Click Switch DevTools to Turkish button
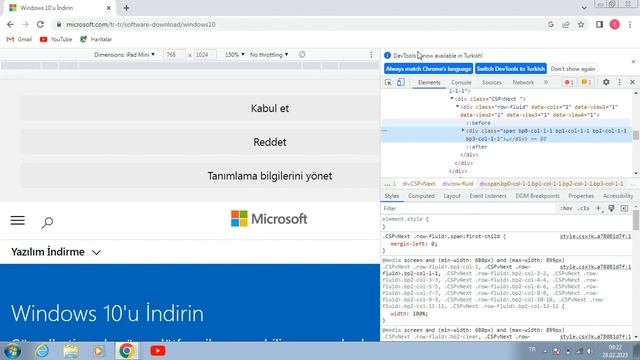Viewport: 640px width, 360px height. tap(511, 69)
